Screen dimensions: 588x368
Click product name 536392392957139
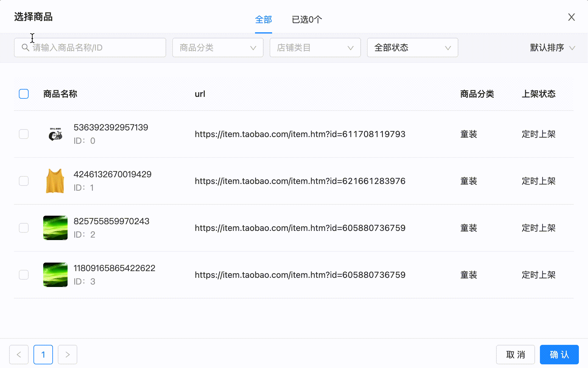(x=111, y=127)
